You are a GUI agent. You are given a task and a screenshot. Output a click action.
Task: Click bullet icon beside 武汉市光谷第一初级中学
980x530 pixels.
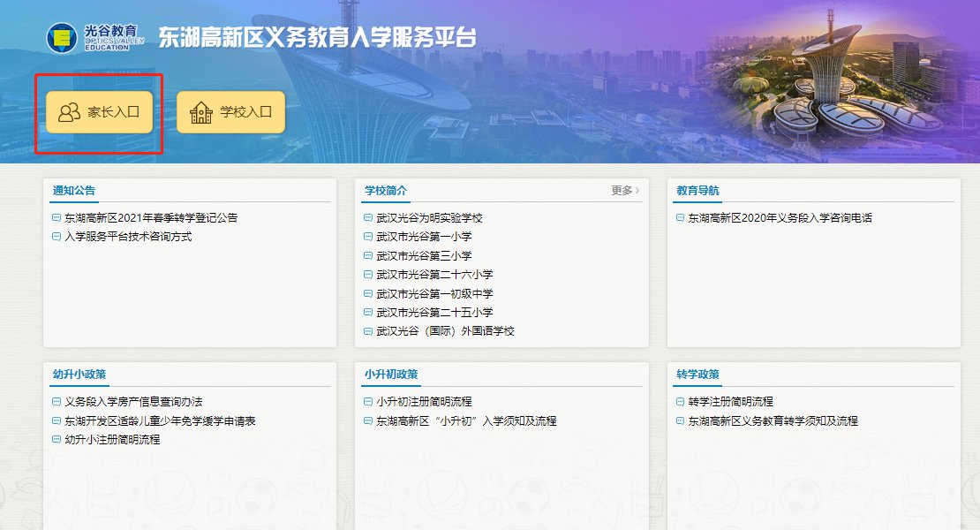tap(368, 293)
